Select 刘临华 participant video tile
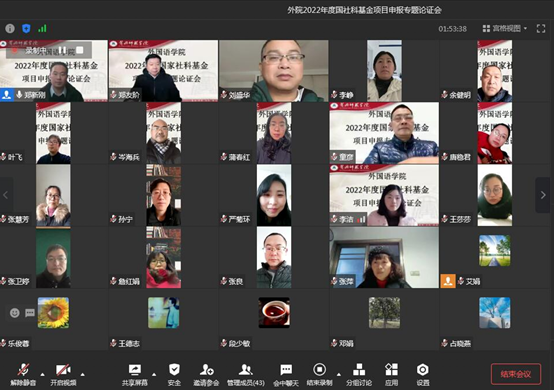 pyautogui.click(x=273, y=71)
